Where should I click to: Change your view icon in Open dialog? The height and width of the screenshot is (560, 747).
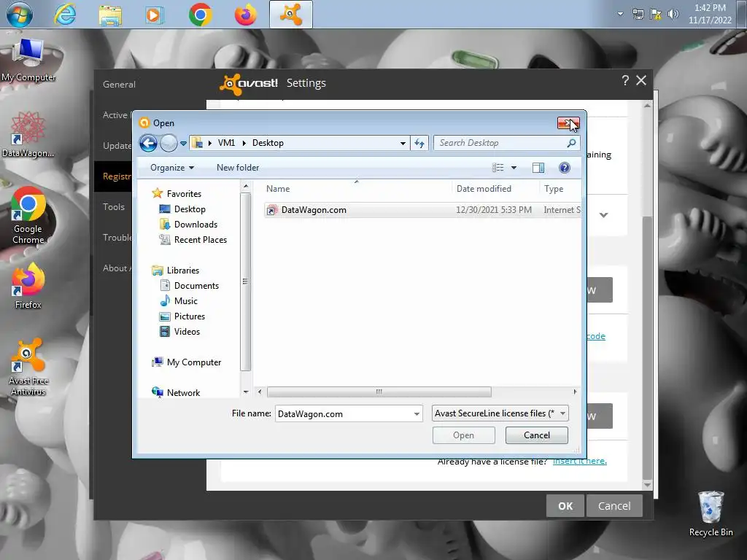coord(498,168)
